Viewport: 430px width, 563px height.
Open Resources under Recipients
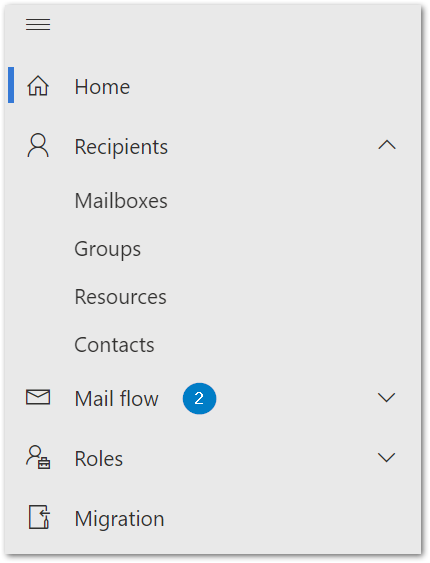pos(121,297)
